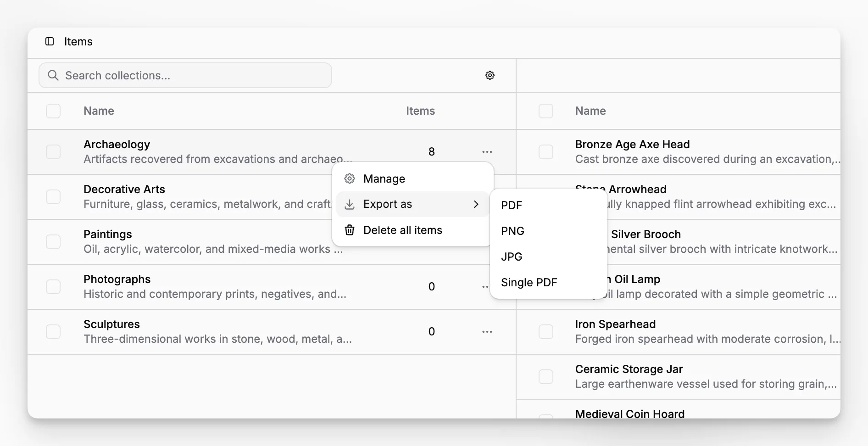Select the Iron Spearhead item
Image resolution: width=868 pixels, height=446 pixels.
click(615, 324)
